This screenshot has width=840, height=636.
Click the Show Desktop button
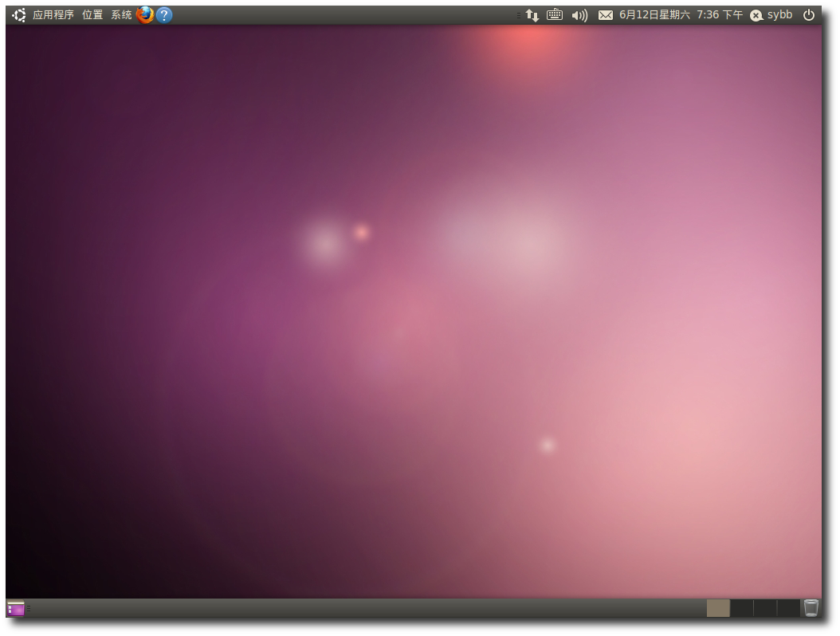[16, 609]
